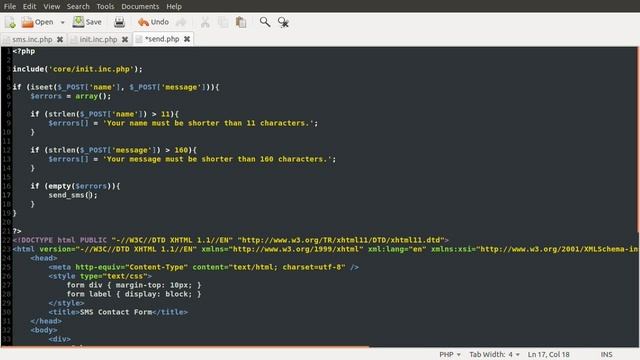
Task: Click the isset($_POST['name'] condition line
Action: point(116,87)
